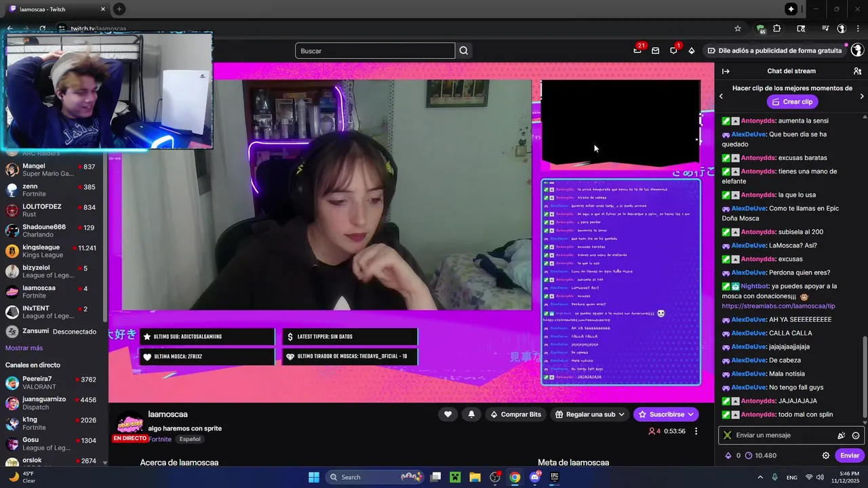Click the Chrome media control icon
This screenshot has height=488, width=868.
tap(825, 28)
